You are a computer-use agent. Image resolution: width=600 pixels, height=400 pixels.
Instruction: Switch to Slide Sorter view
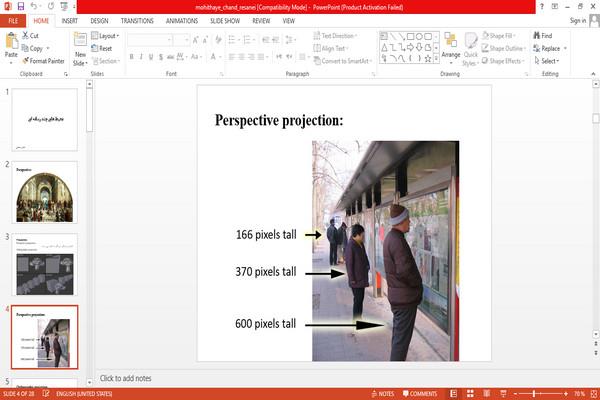(x=470, y=393)
